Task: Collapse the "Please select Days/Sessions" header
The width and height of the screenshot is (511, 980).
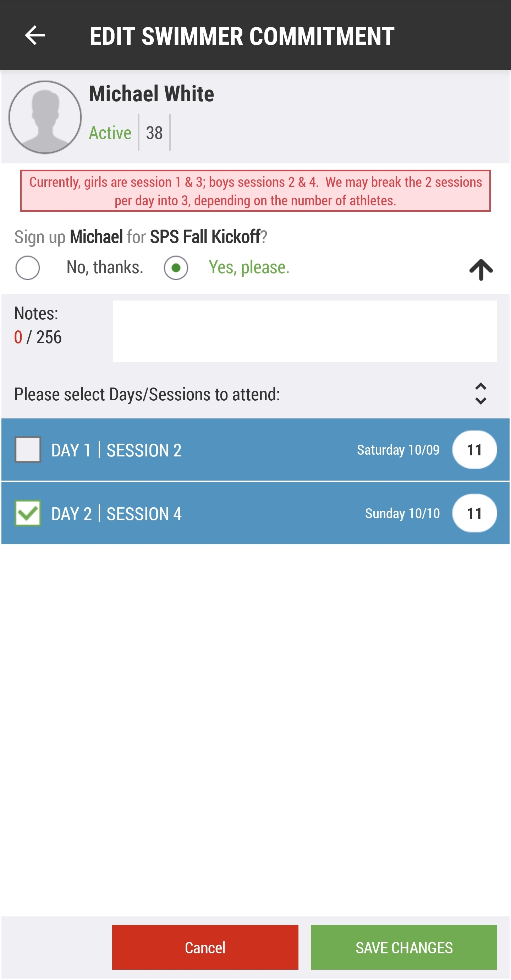Action: pyautogui.click(x=147, y=395)
